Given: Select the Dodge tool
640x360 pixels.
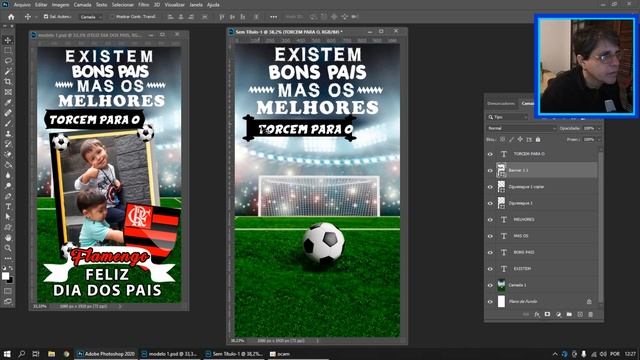Looking at the screenshot, I should click(8, 186).
